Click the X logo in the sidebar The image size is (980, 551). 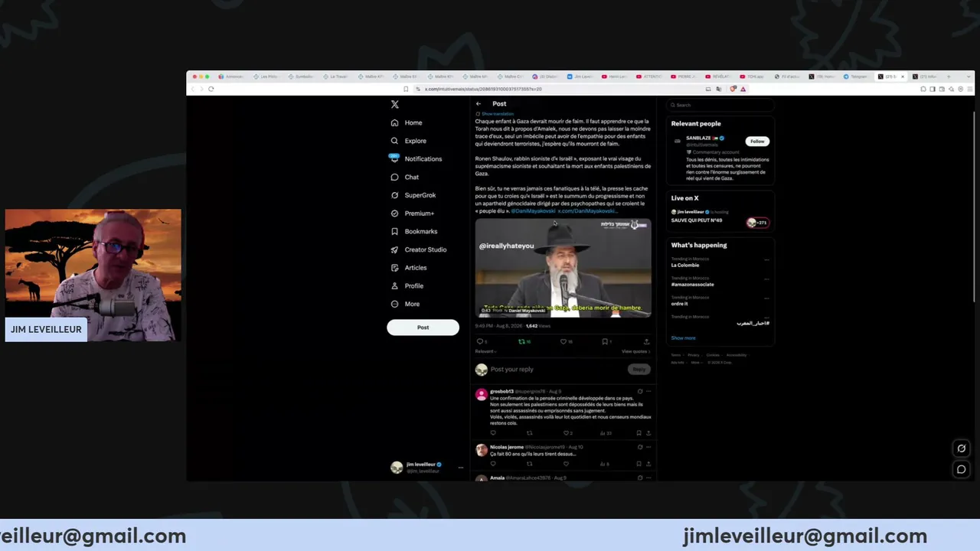tap(395, 104)
